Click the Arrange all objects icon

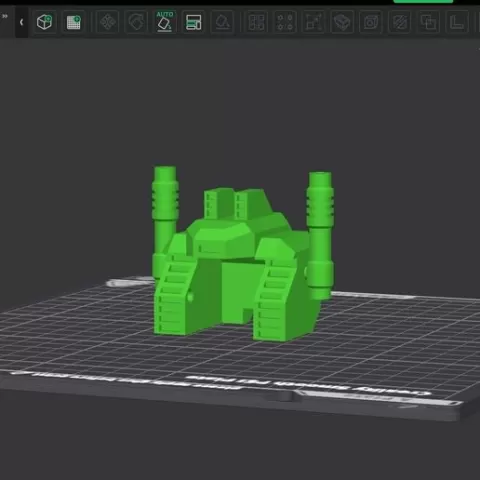[x=194, y=22]
